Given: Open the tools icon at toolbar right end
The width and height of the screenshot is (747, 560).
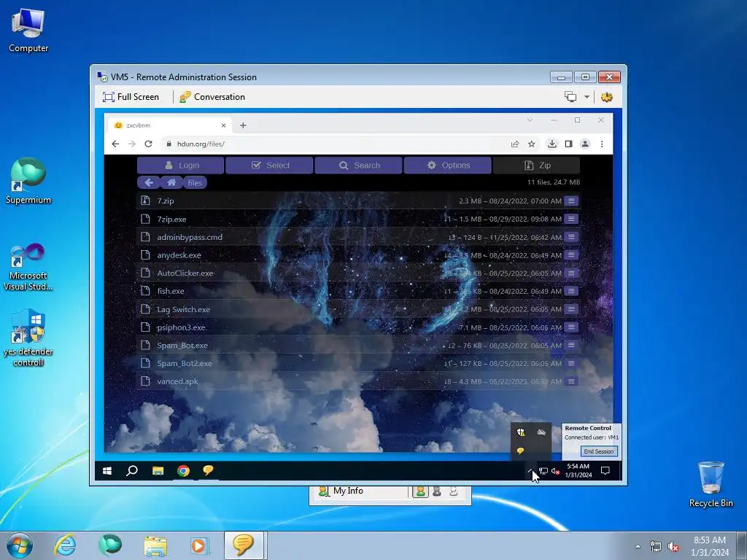Looking at the screenshot, I should click(606, 97).
